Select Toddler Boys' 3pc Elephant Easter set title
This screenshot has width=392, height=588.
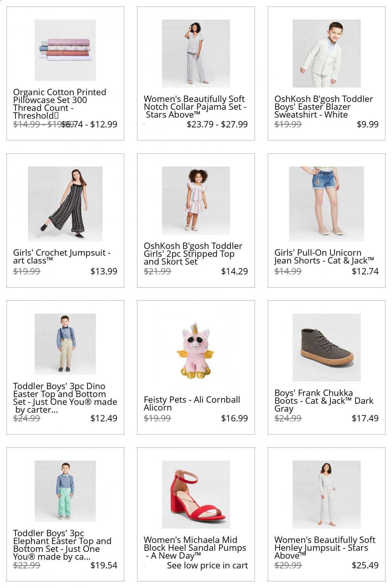62,545
